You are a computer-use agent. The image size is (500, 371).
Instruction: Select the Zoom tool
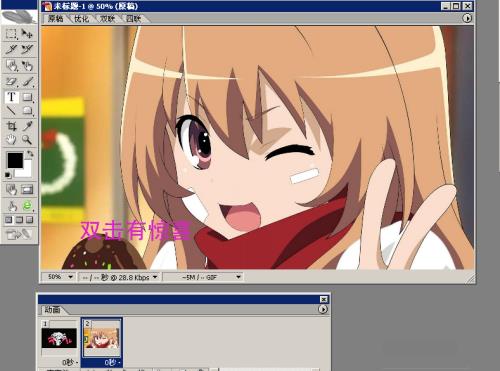click(x=27, y=139)
